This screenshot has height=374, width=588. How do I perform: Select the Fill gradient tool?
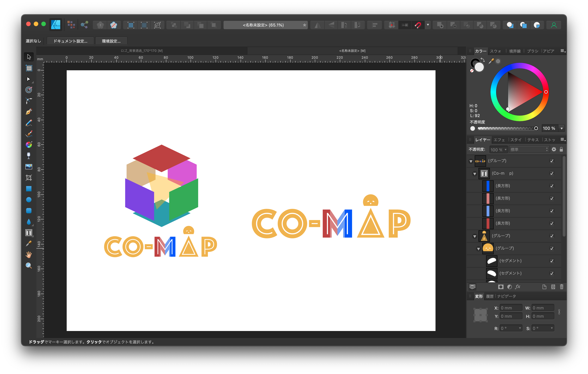29,145
